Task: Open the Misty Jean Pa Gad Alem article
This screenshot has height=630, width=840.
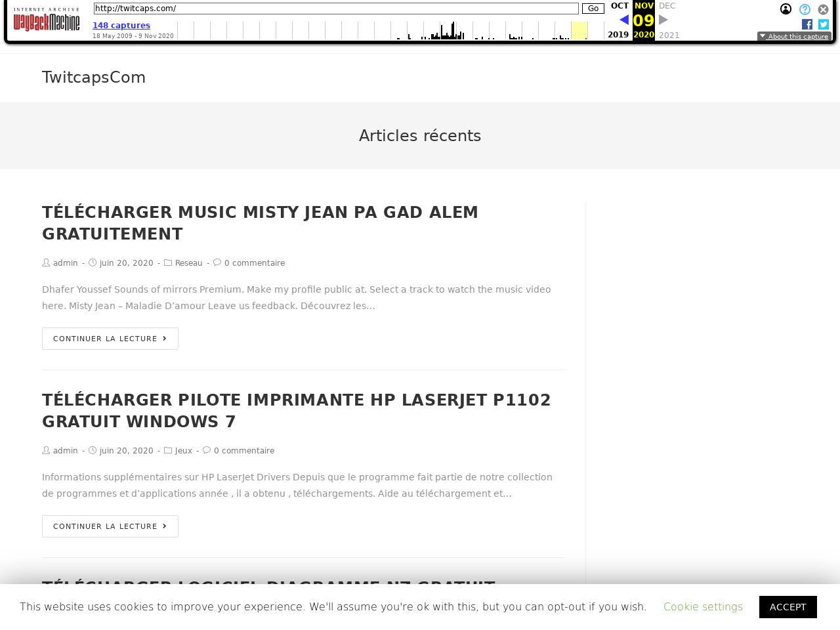Action: click(x=260, y=223)
